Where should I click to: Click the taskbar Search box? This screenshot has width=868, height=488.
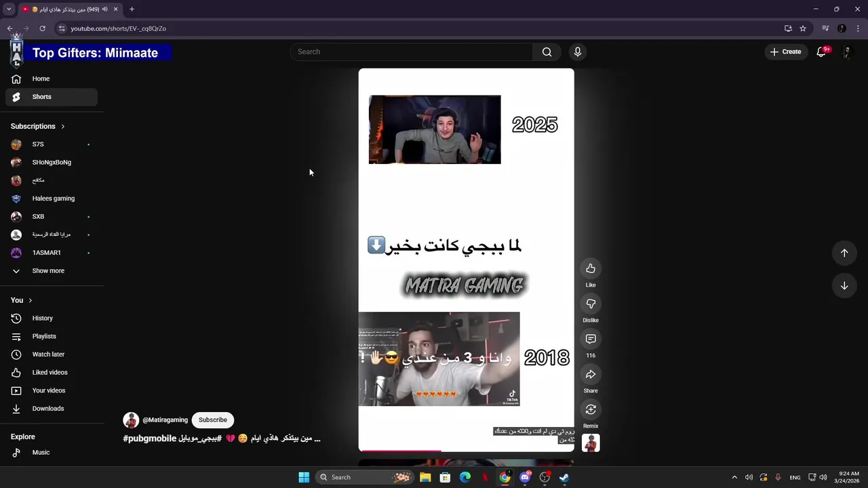tap(366, 477)
